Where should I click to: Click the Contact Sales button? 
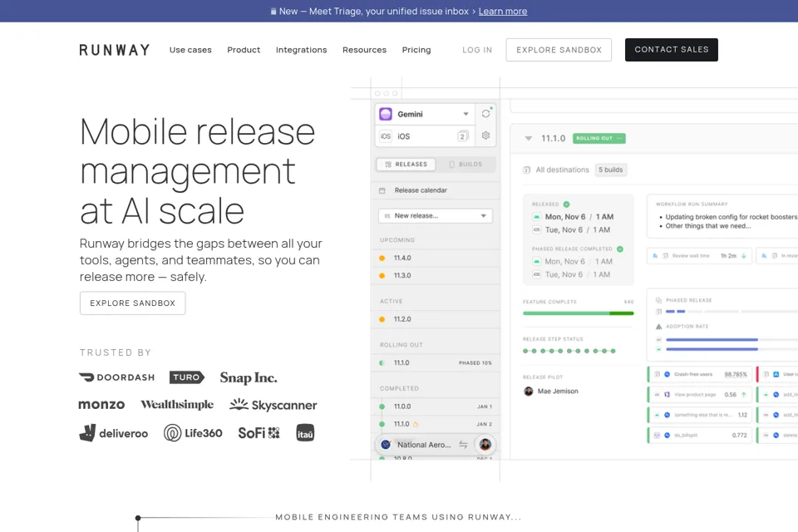(672, 50)
